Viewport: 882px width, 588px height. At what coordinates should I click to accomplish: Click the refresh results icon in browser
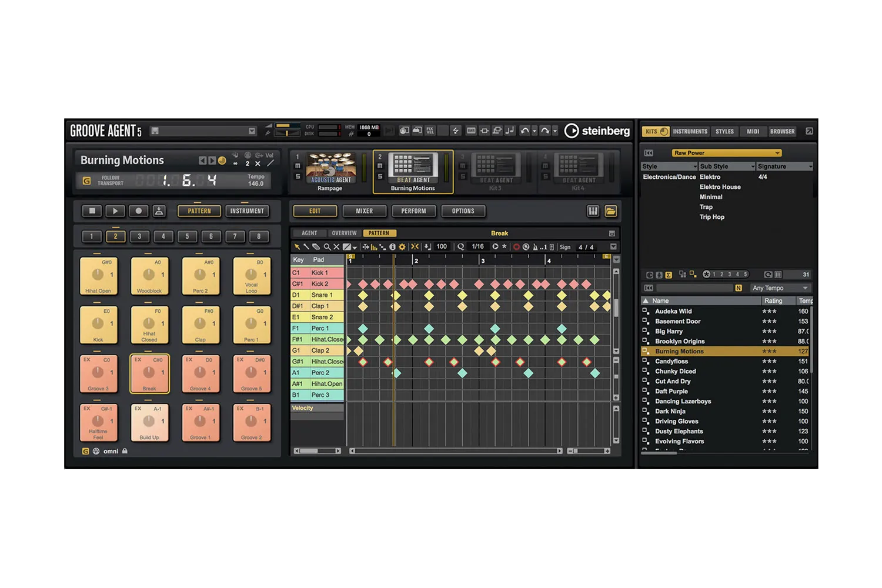point(768,275)
